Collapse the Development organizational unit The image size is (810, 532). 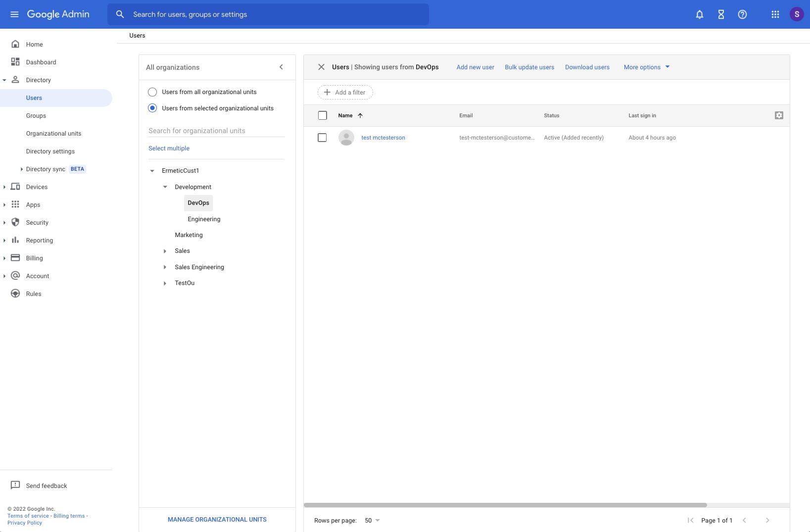165,187
